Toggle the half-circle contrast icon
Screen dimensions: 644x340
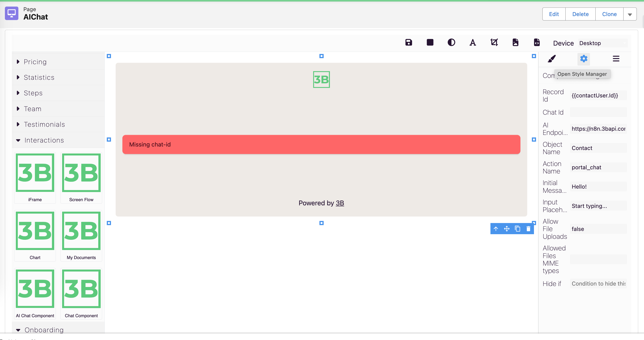click(x=451, y=43)
